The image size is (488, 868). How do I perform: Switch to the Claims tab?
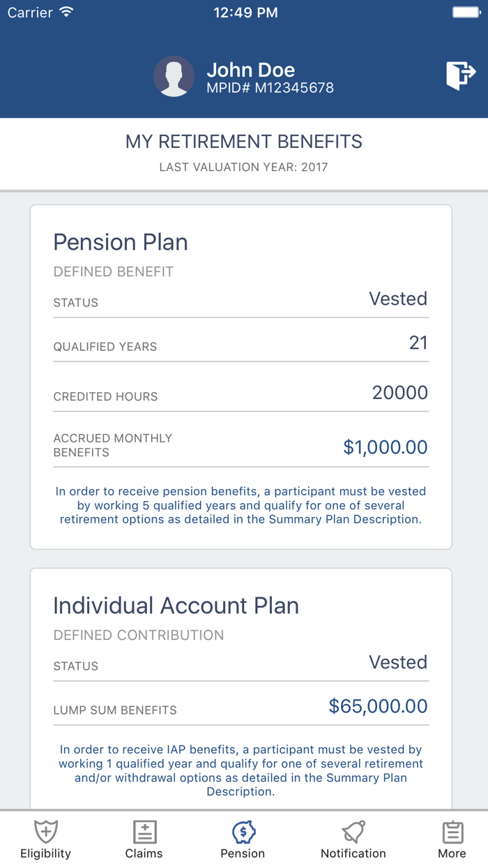[144, 839]
